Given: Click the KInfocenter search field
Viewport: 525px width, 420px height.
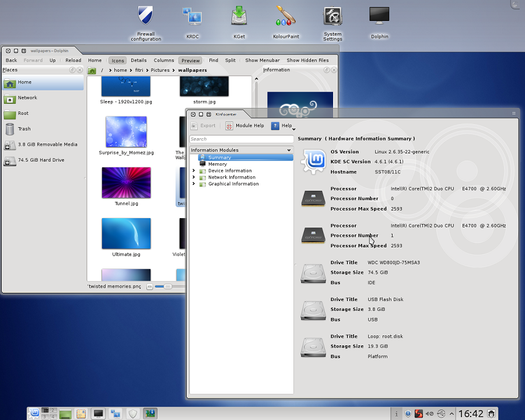Looking at the screenshot, I should [x=242, y=139].
